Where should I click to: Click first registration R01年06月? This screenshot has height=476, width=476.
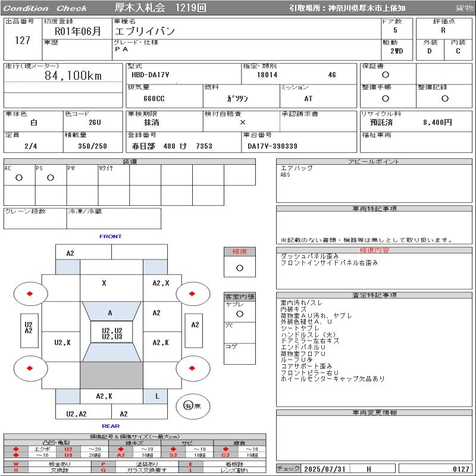[78, 31]
